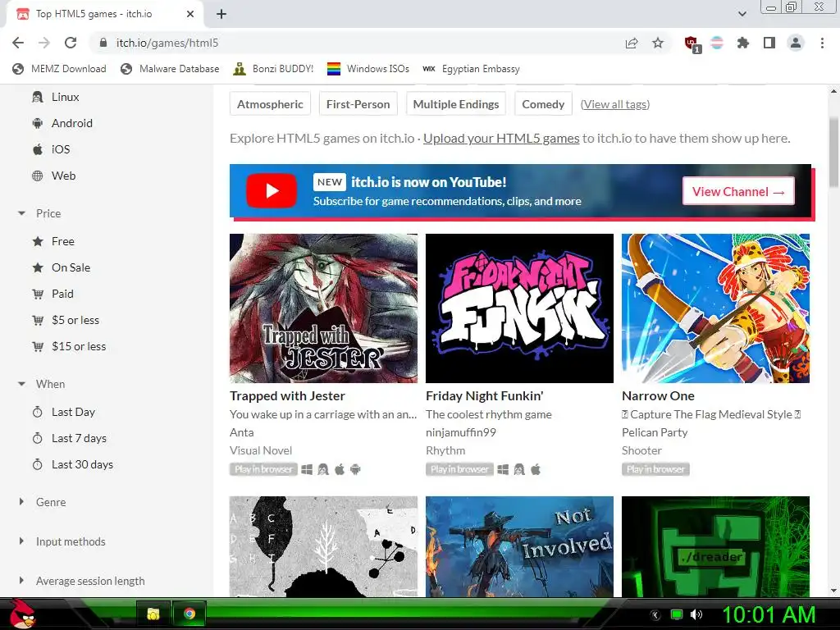Select the Multiple Endings tag

[456, 104]
